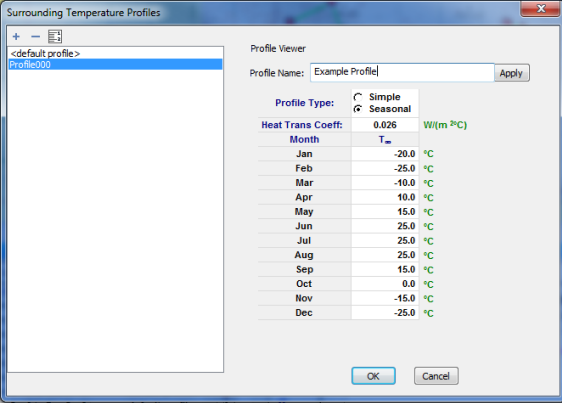Edit the Heat Trans Coeff value 0.026

(385, 125)
